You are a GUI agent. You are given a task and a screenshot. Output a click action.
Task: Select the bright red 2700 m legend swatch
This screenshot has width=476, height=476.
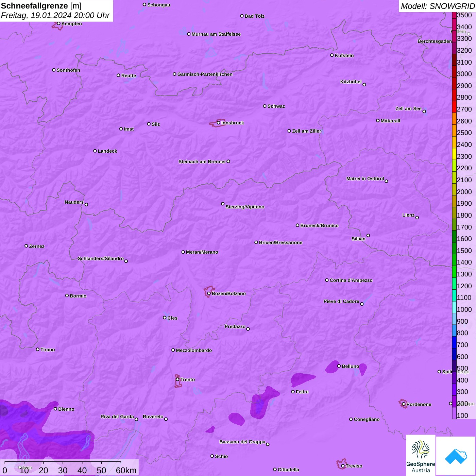coord(454,107)
